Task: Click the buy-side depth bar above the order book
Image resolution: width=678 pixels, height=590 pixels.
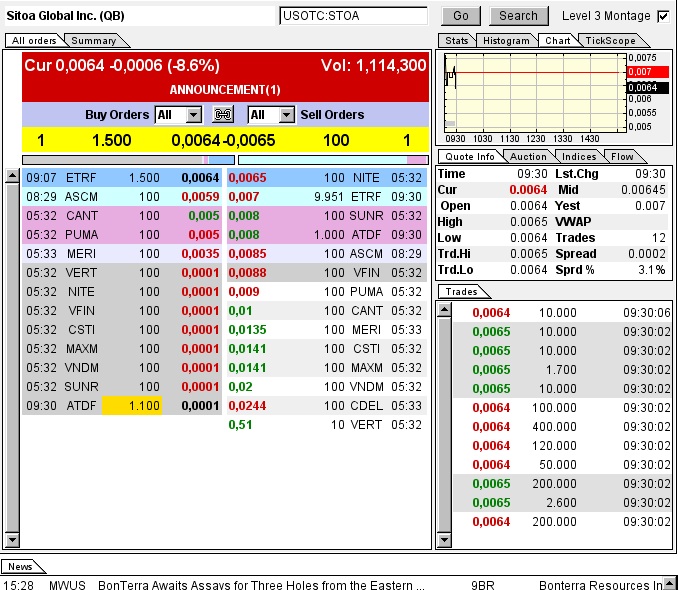Action: pyautogui.click(x=128, y=159)
